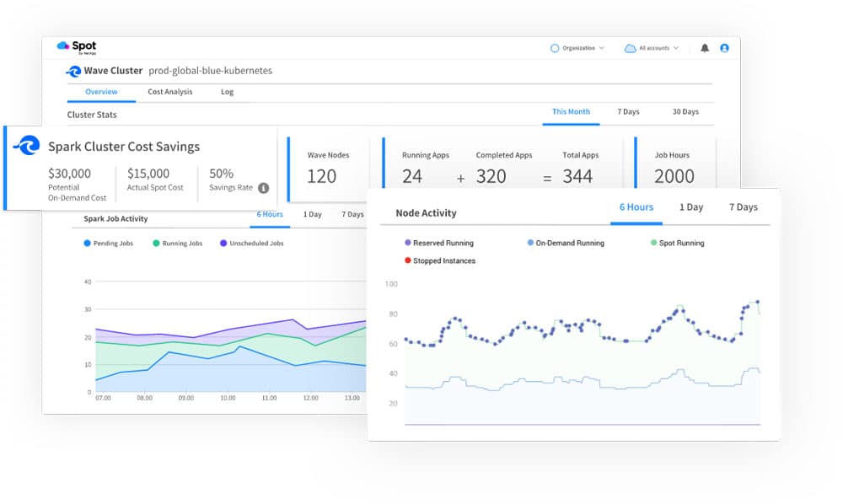Viewport: 843px width, 504px height.
Task: Select This Month for Cluster Stats
Action: tap(571, 112)
